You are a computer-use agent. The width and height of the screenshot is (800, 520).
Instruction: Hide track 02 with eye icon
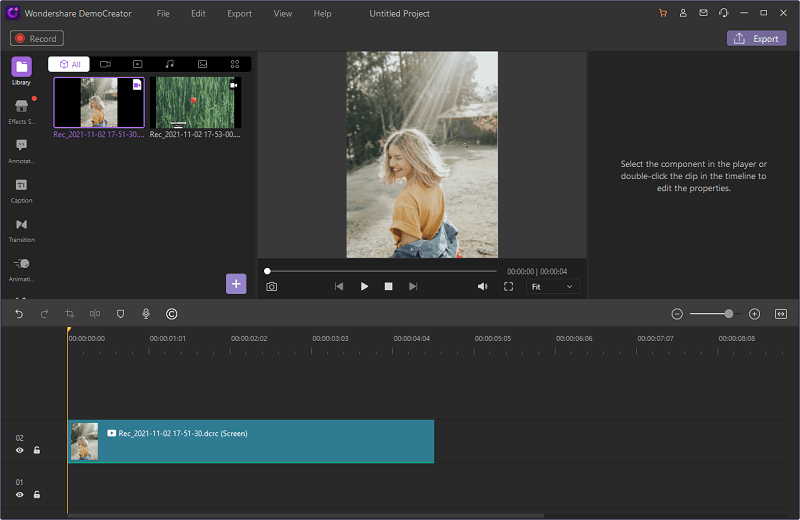click(x=19, y=450)
